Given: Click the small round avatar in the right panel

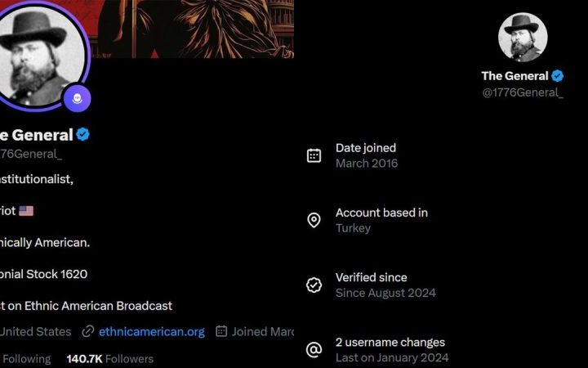Looking at the screenshot, I should (523, 37).
